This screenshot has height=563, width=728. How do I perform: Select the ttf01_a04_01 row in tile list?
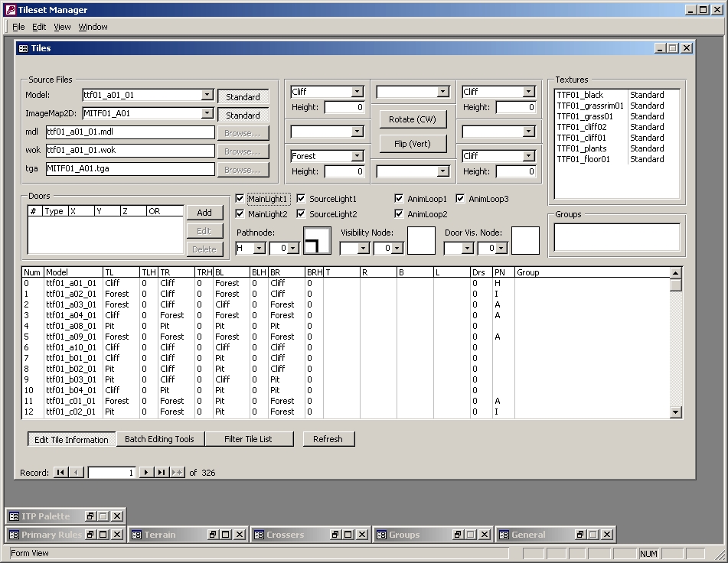[71, 315]
